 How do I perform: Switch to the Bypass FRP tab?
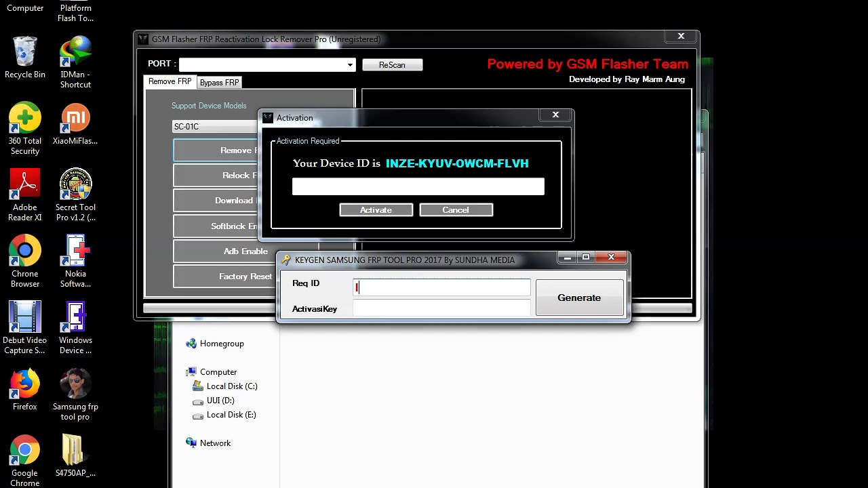coord(219,83)
